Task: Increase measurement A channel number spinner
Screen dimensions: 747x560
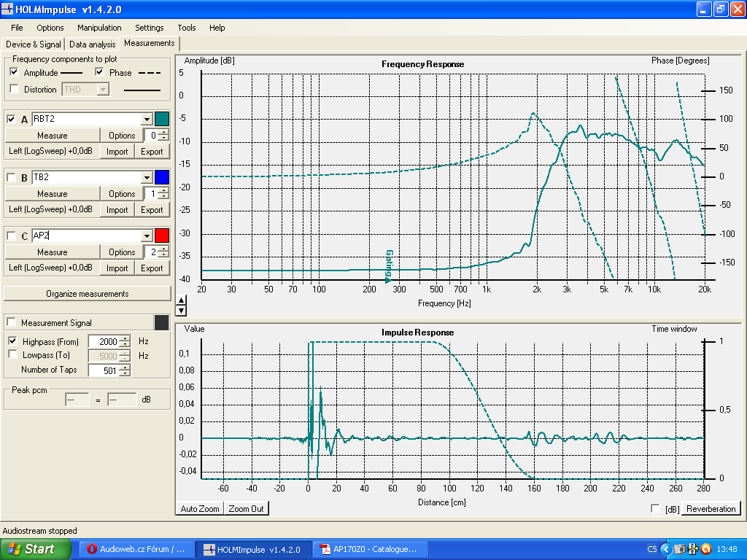Action: (163, 133)
